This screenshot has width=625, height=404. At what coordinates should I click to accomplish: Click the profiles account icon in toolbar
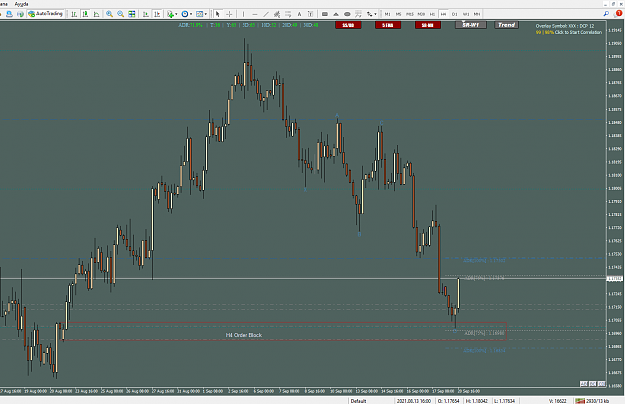(9, 14)
